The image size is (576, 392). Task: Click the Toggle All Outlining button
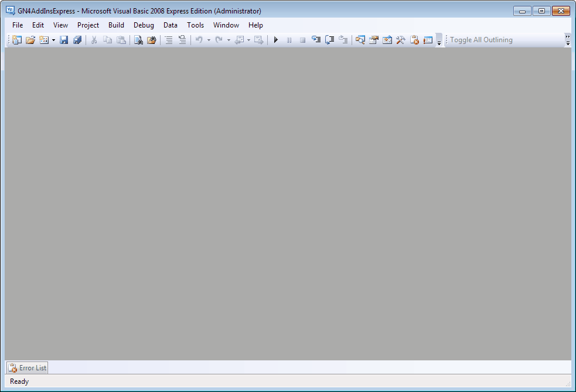(x=481, y=40)
